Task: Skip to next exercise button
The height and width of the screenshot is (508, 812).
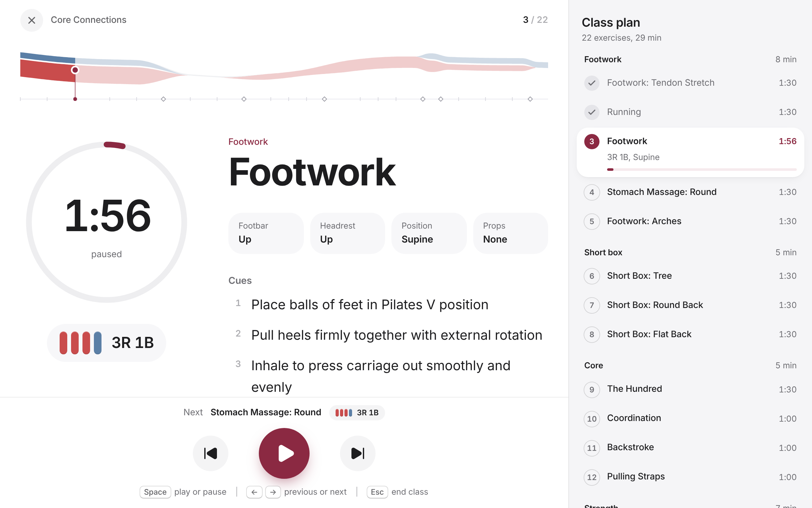Action: click(x=358, y=453)
